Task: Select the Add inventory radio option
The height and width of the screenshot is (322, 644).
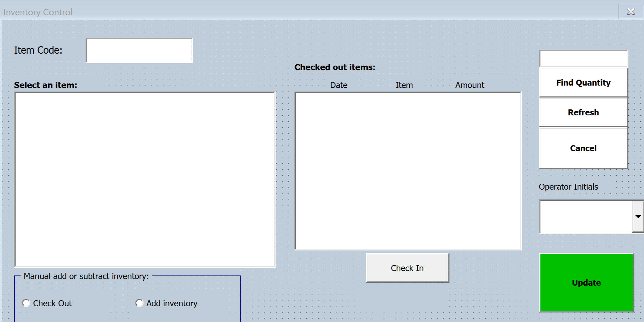Action: (x=140, y=303)
